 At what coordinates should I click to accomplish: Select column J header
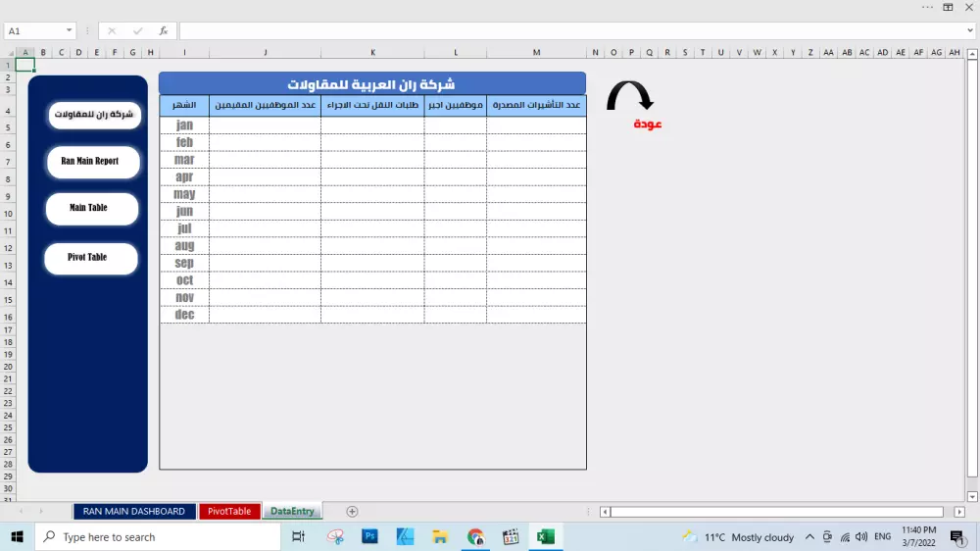click(x=265, y=53)
